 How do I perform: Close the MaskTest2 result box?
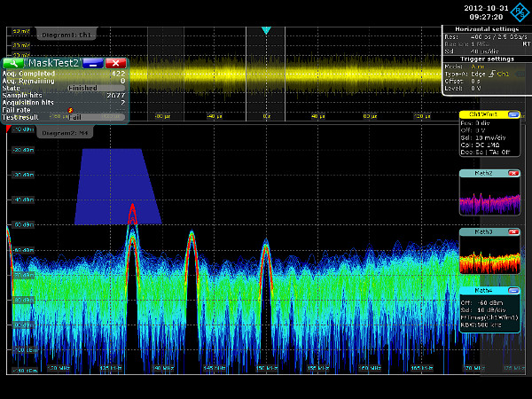[x=115, y=63]
